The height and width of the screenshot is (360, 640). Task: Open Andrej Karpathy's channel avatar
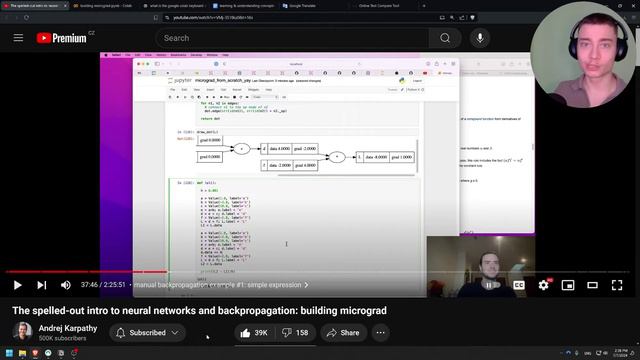click(22, 331)
